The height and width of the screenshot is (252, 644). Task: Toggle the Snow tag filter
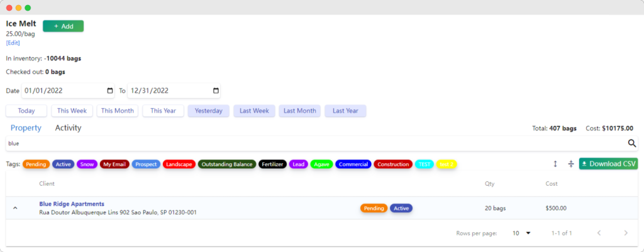(87, 164)
